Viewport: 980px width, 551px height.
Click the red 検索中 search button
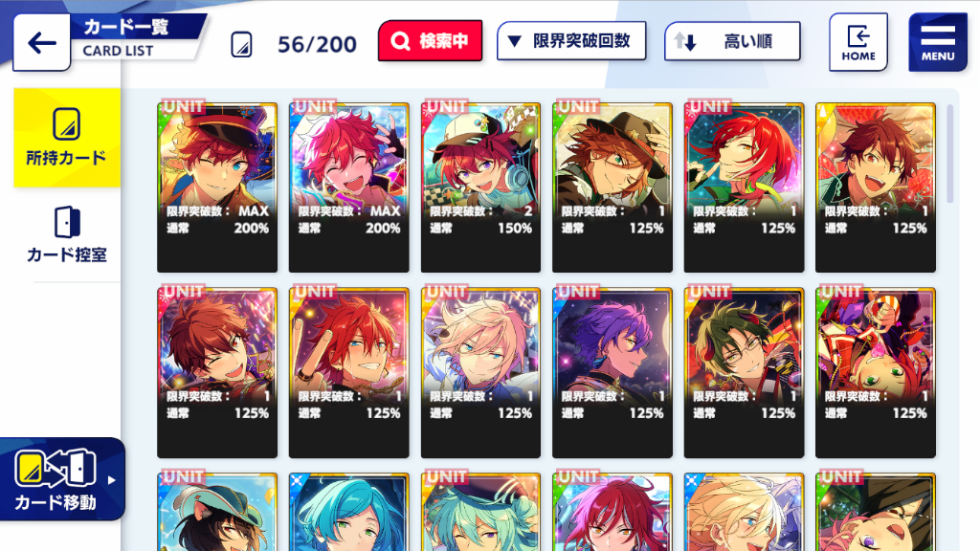point(430,40)
